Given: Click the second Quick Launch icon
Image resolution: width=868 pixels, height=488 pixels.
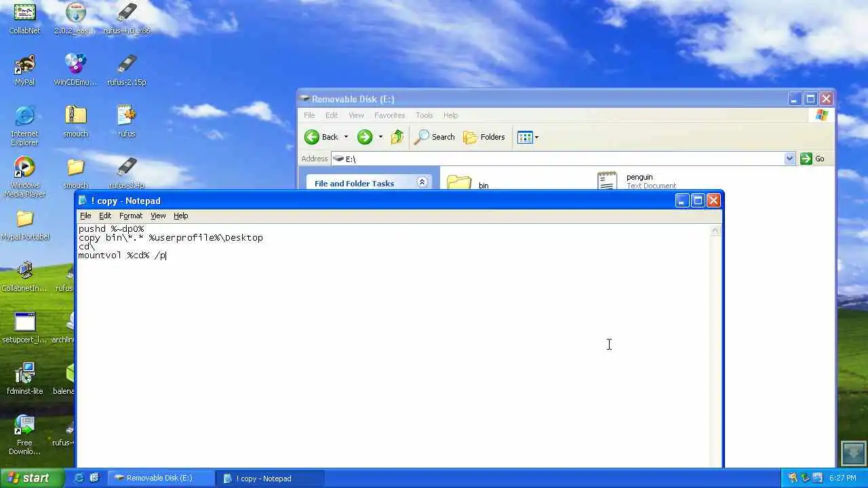Looking at the screenshot, I should pyautogui.click(x=94, y=478).
